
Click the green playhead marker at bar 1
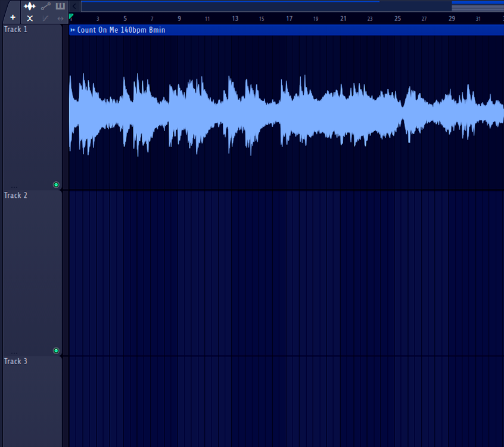pos(71,17)
